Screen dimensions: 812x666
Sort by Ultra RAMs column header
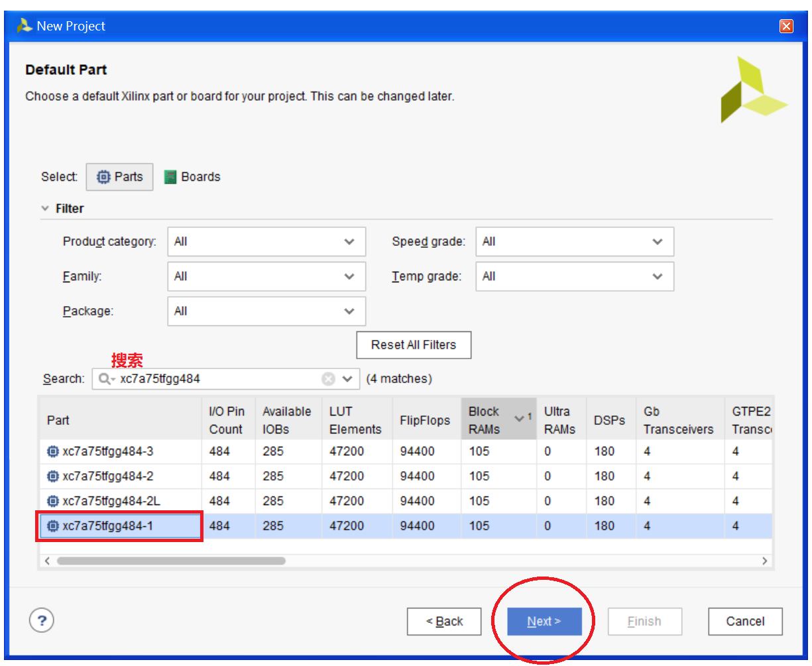click(x=561, y=420)
